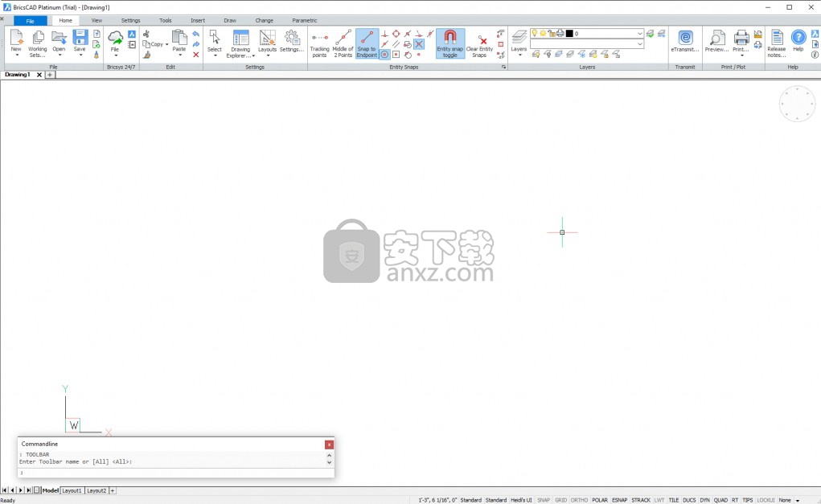
Task: Click the Paste clipboard icon
Action: click(x=179, y=37)
